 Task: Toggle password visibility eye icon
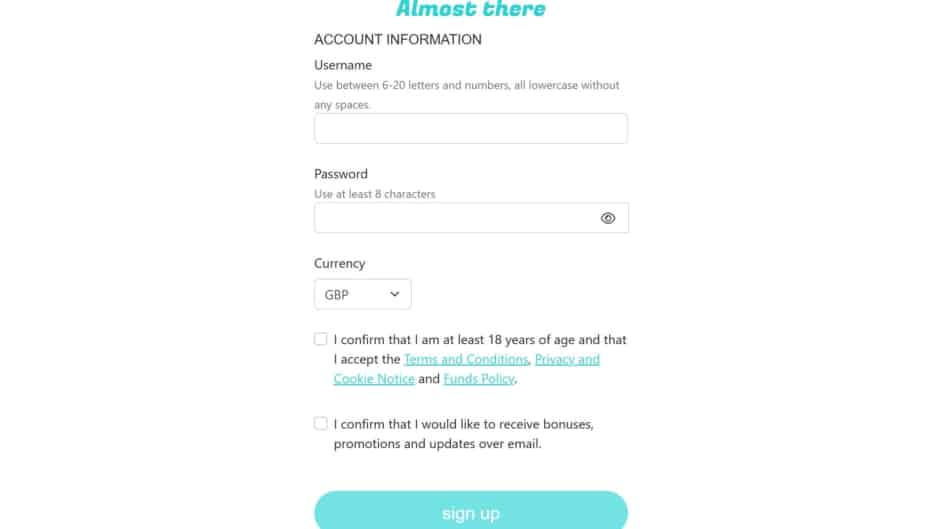pos(608,218)
